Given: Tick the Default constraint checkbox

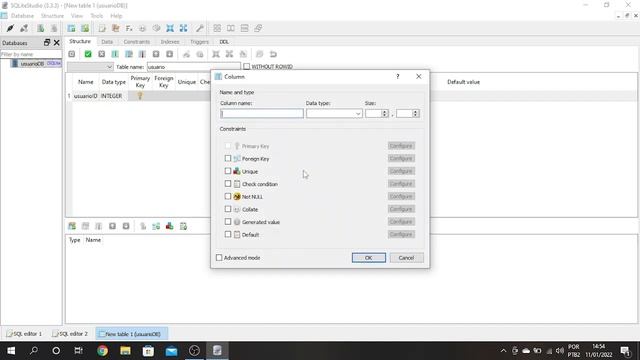Looking at the screenshot, I should 228,234.
